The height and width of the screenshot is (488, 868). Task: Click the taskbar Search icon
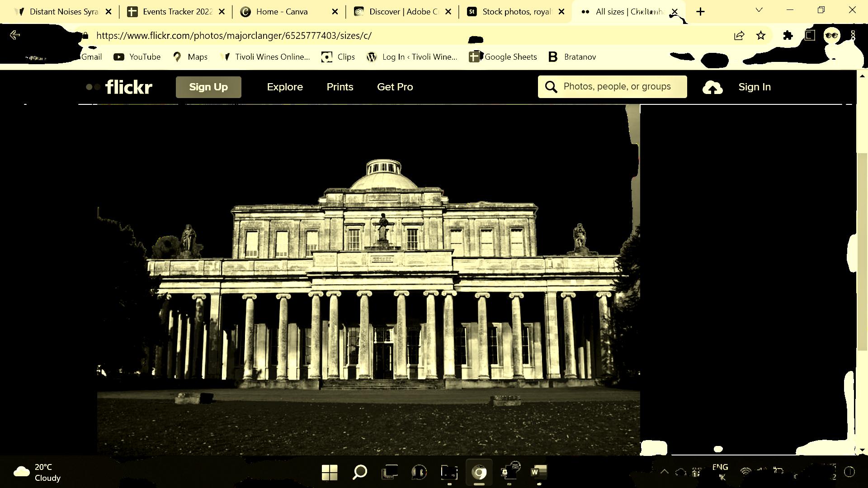359,473
